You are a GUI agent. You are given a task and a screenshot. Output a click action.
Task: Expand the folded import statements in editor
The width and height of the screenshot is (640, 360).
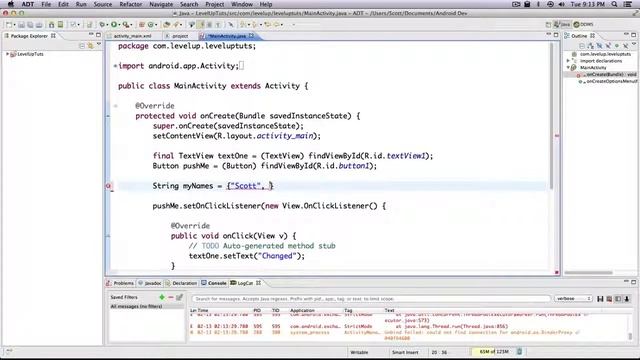(x=115, y=66)
